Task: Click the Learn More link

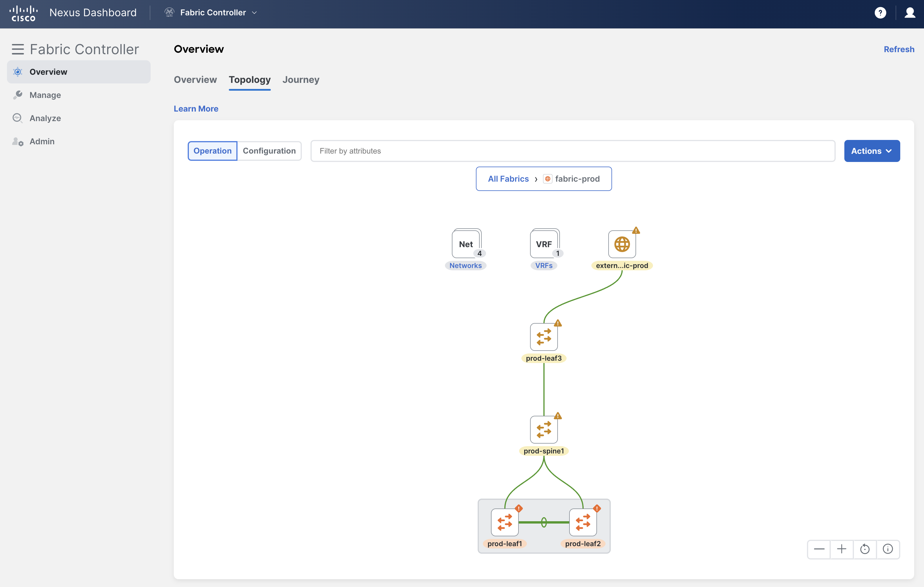Action: tap(196, 109)
